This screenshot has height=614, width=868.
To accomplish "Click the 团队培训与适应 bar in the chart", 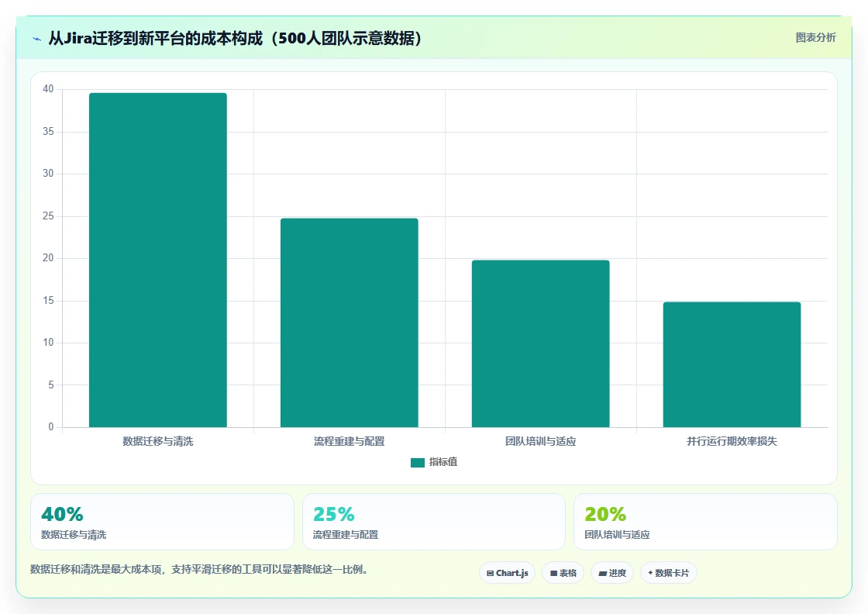I will [540, 343].
